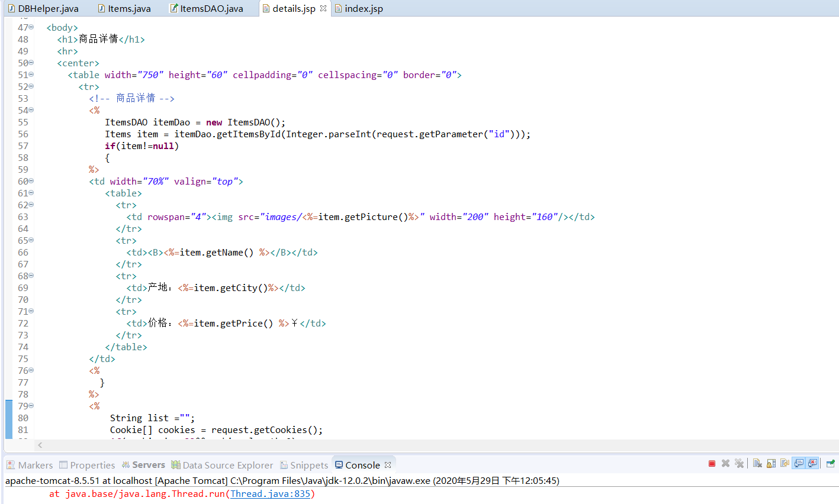
Task: Open the Servers view
Action: tap(143, 465)
